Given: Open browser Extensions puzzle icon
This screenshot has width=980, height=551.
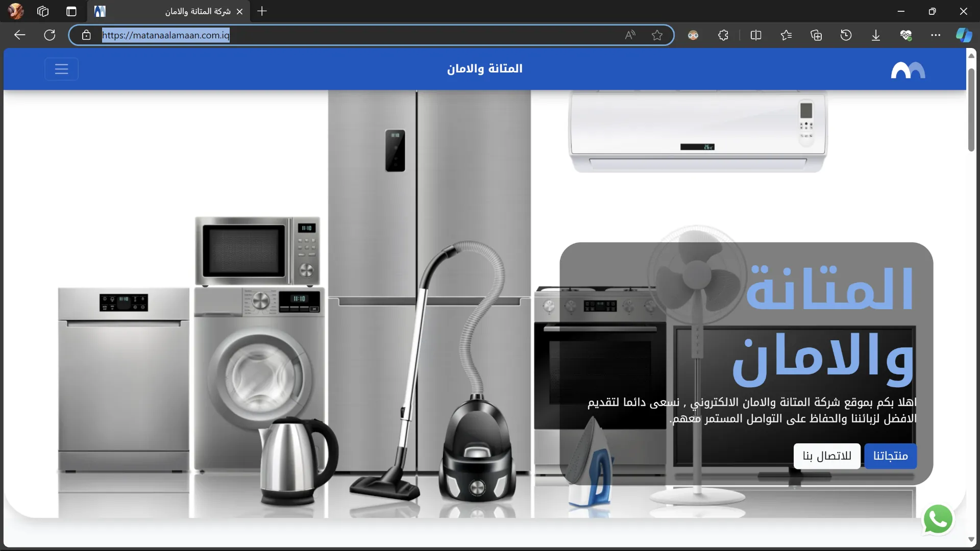Looking at the screenshot, I should point(723,35).
